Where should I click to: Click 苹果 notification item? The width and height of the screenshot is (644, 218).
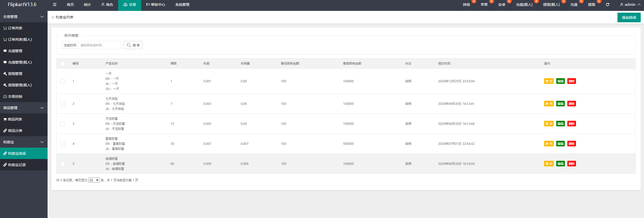click(x=484, y=5)
